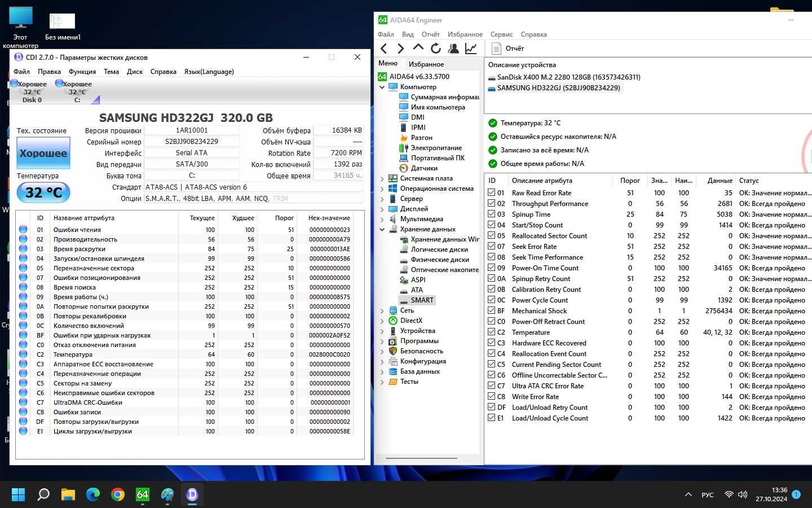Open База данных node in AIDA64 tree

click(414, 371)
